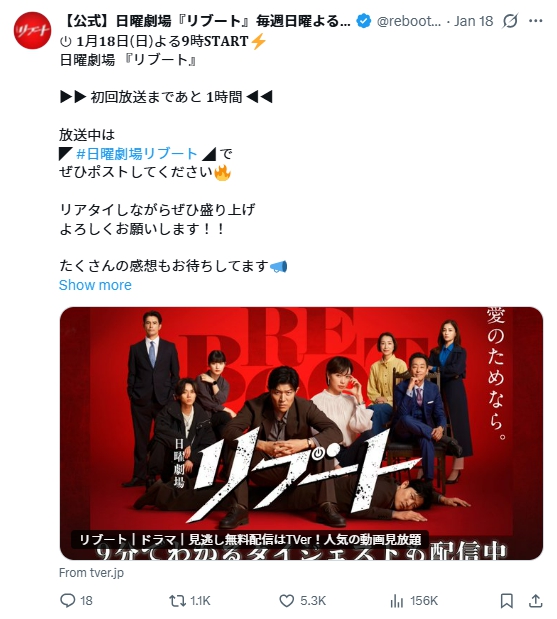The width and height of the screenshot is (557, 619).
Task: Open the リブート drama poster card
Action: (301, 433)
